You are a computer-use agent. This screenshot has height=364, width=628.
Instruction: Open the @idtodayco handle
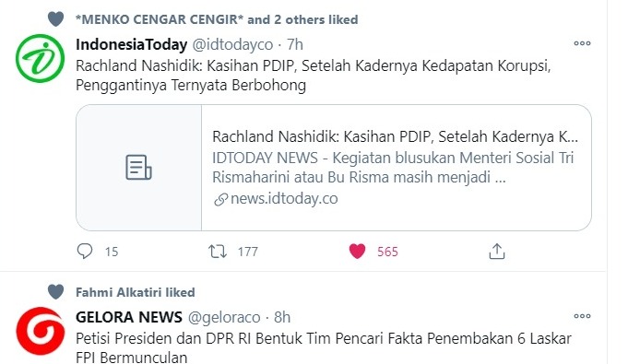click(x=232, y=44)
